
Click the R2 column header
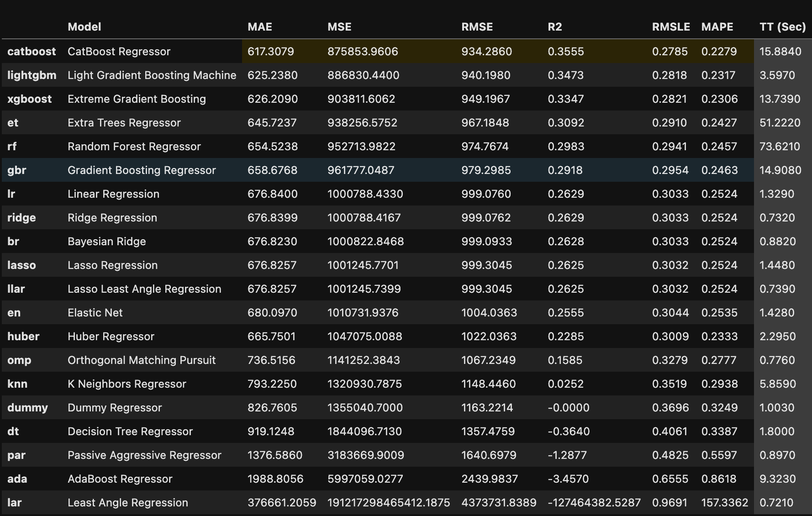tap(555, 27)
